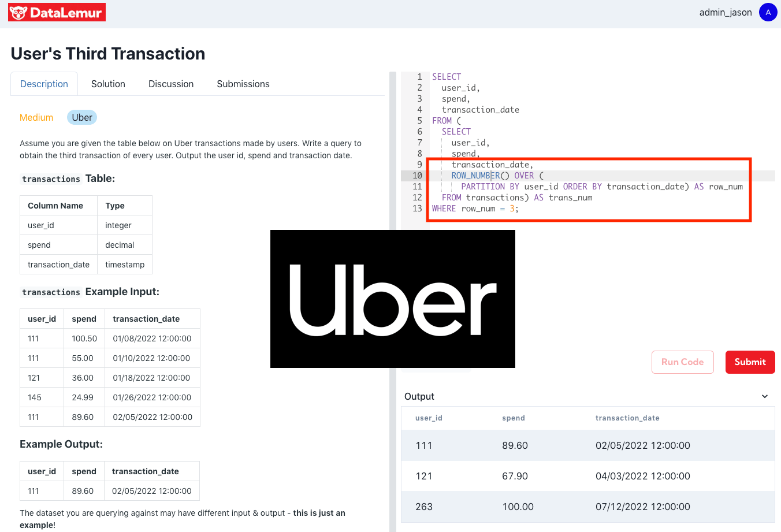
Task: Select the output row for user 263
Action: coord(587,507)
